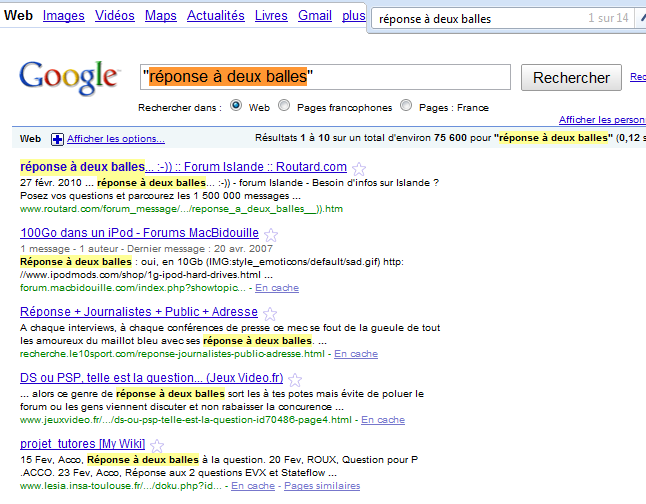
Task: Click the blue plus icon beside Afficher les options
Action: [x=57, y=139]
